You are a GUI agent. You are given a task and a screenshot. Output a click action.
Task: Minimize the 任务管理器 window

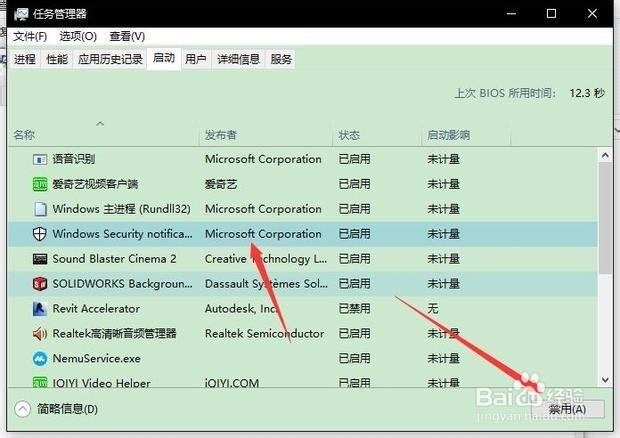click(511, 14)
